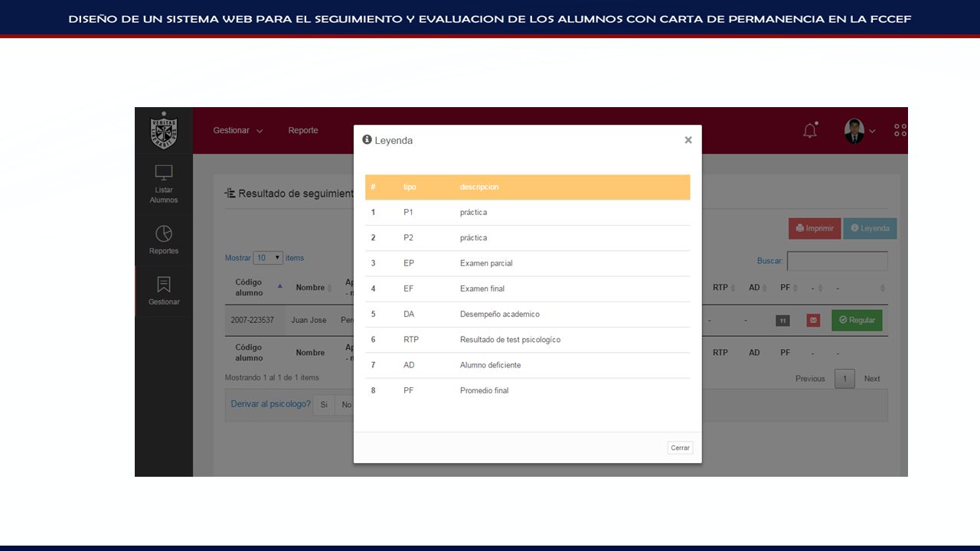Image resolution: width=980 pixels, height=551 pixels.
Task: Select the Promedio final row
Action: click(528, 391)
